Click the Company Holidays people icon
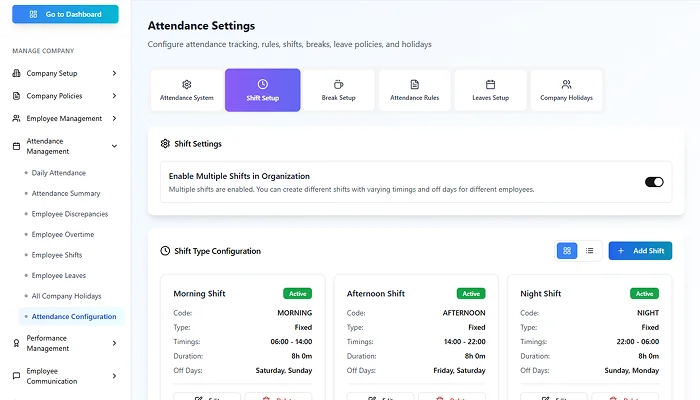 [566, 84]
